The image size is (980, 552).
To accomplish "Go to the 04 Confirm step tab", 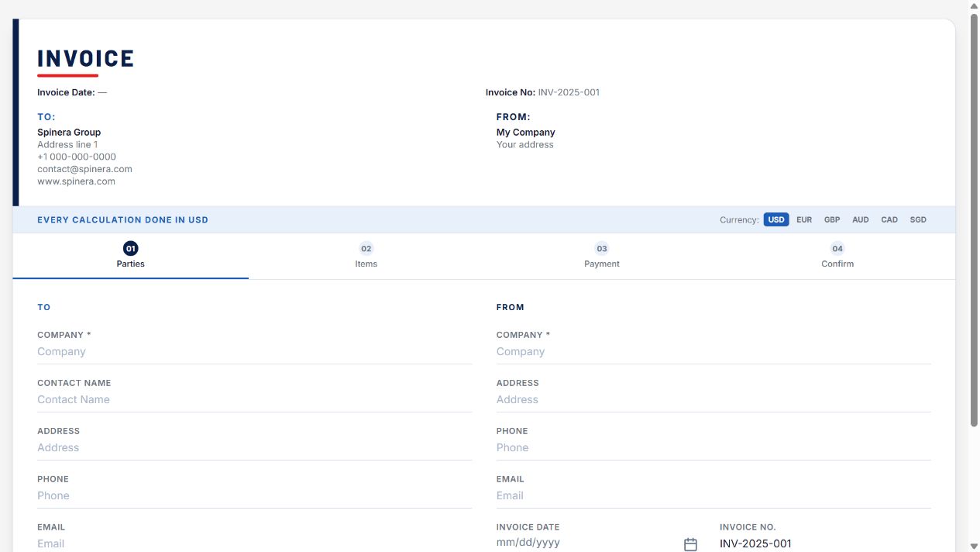I will (x=837, y=256).
